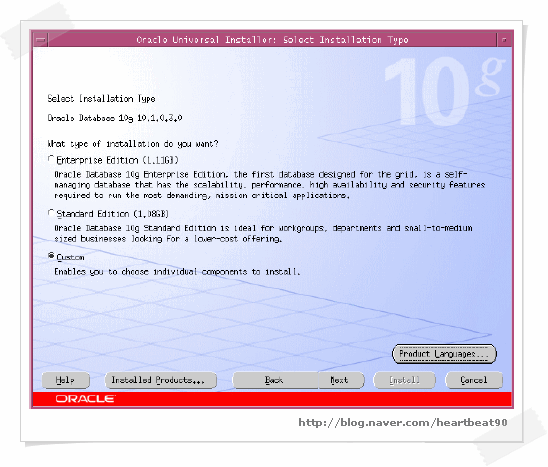
Task: Click the title bar's right corner button
Action: (504, 40)
